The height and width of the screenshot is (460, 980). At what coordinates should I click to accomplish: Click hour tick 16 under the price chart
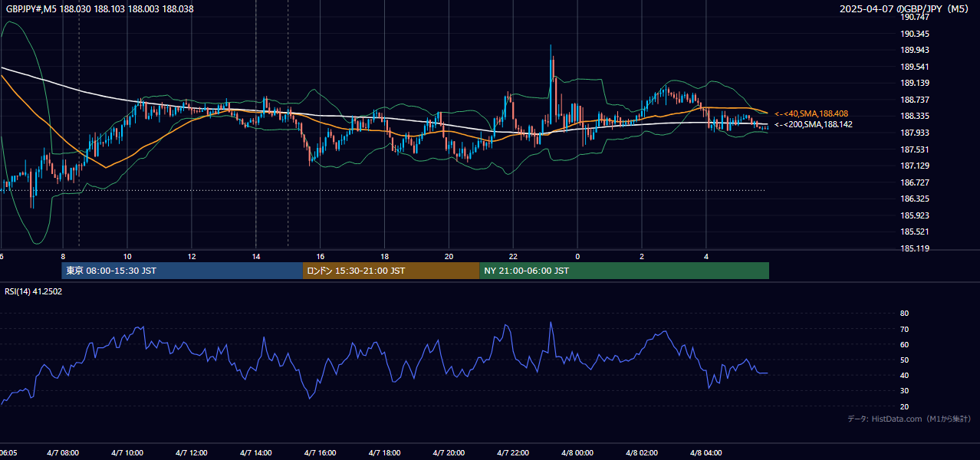(321, 256)
